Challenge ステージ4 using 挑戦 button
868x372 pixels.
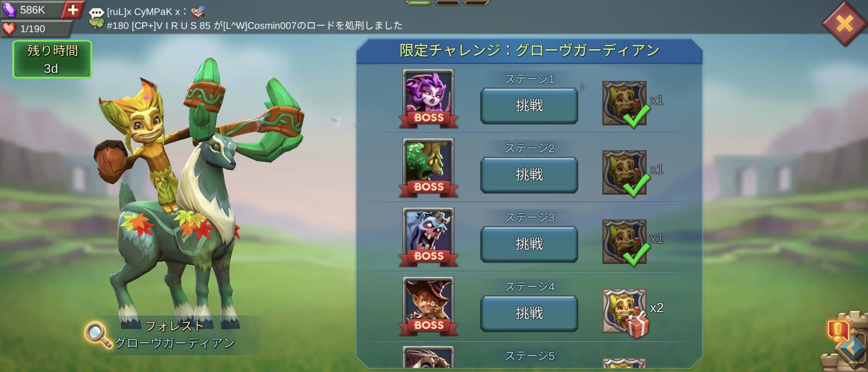click(x=529, y=313)
